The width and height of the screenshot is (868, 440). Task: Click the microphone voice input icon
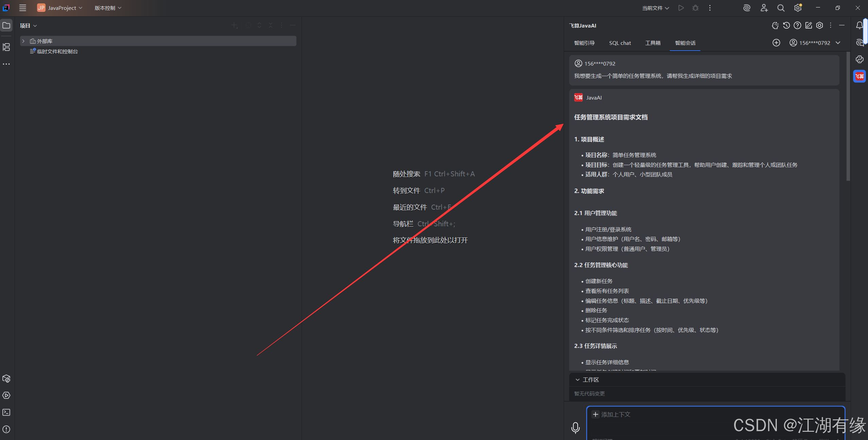tap(575, 427)
